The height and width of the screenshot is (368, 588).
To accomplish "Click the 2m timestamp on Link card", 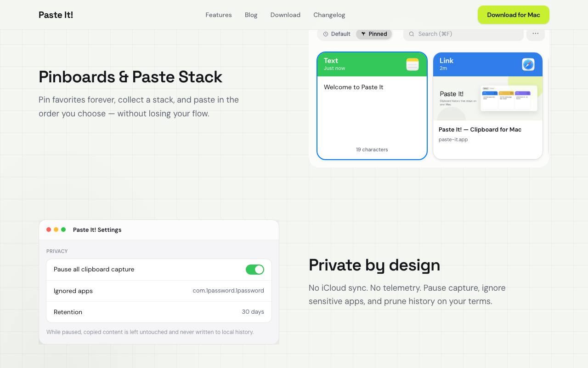I will (x=443, y=68).
